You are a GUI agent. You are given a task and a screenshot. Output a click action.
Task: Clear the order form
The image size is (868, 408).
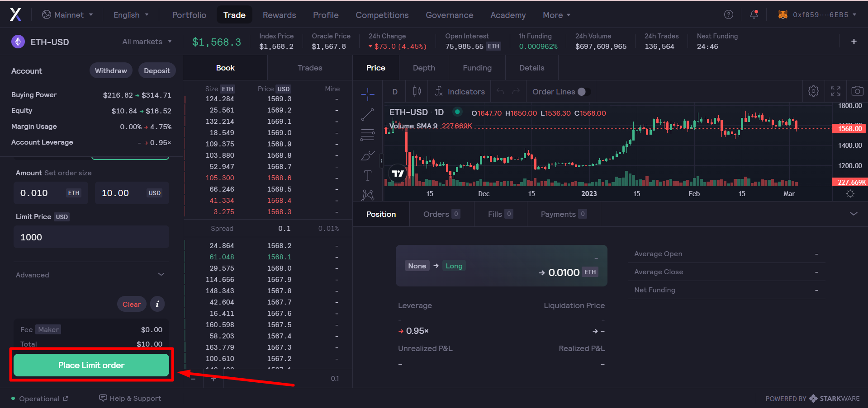132,304
